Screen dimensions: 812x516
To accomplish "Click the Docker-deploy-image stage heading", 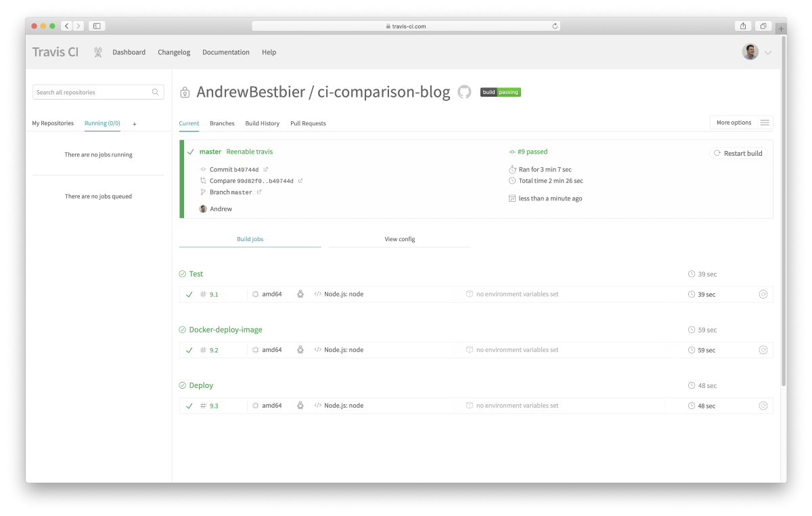I will 225,330.
